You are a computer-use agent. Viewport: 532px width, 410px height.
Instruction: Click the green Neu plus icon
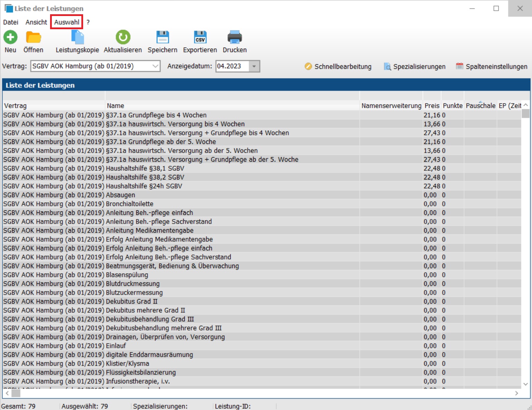pyautogui.click(x=10, y=37)
